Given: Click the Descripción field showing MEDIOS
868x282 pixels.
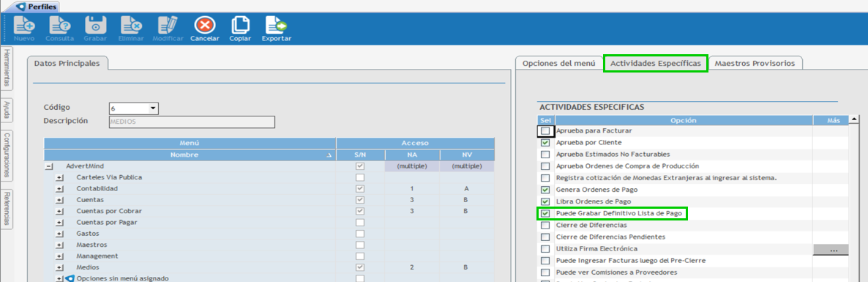Looking at the screenshot, I should click(x=192, y=122).
